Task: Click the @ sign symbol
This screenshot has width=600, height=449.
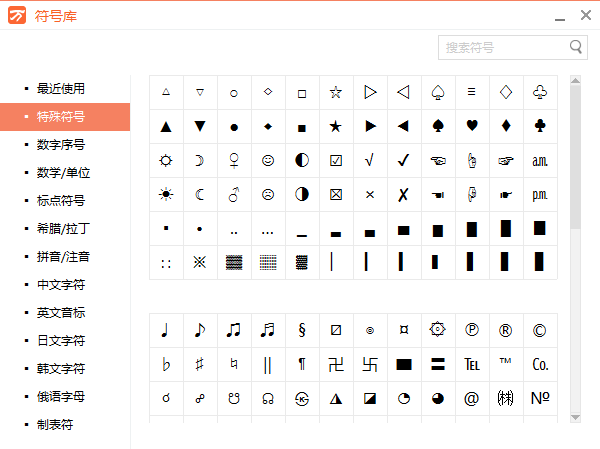Action: tap(472, 398)
